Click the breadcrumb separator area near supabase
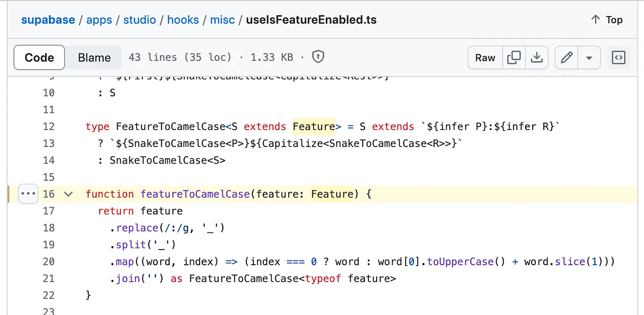 [x=80, y=19]
